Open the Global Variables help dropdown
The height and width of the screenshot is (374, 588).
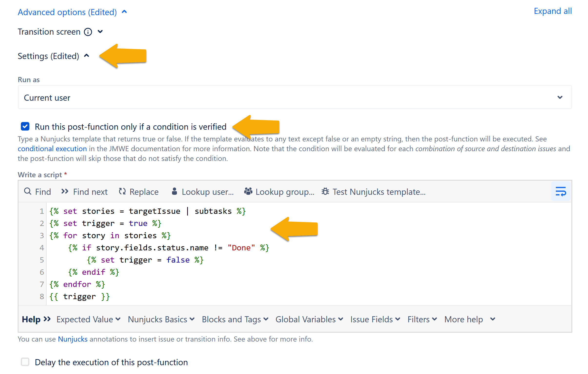coord(309,319)
